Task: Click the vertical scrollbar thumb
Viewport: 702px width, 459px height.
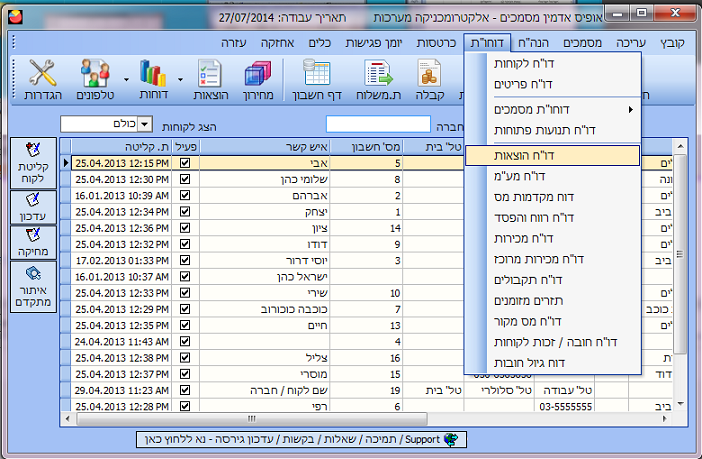Action: [680, 254]
